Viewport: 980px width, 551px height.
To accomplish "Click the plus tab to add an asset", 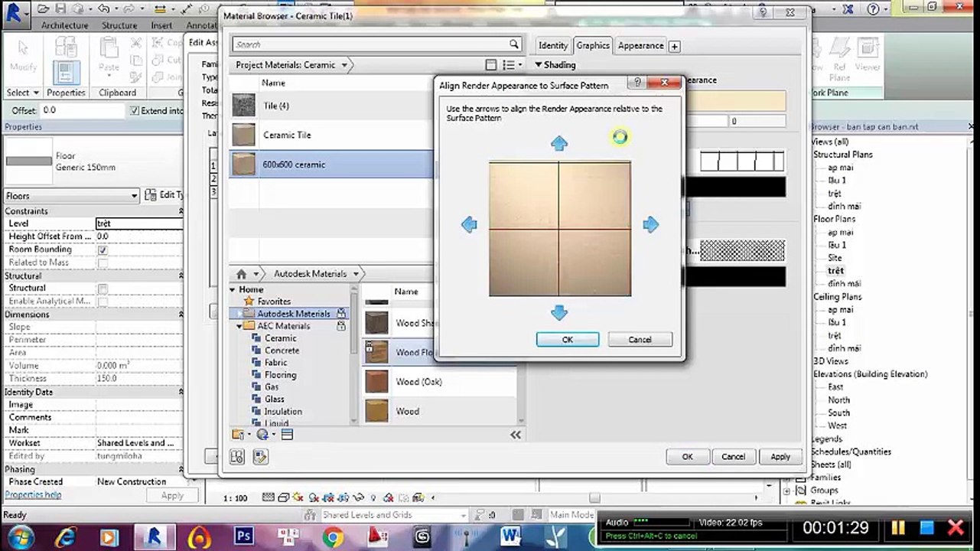I will pyautogui.click(x=674, y=47).
